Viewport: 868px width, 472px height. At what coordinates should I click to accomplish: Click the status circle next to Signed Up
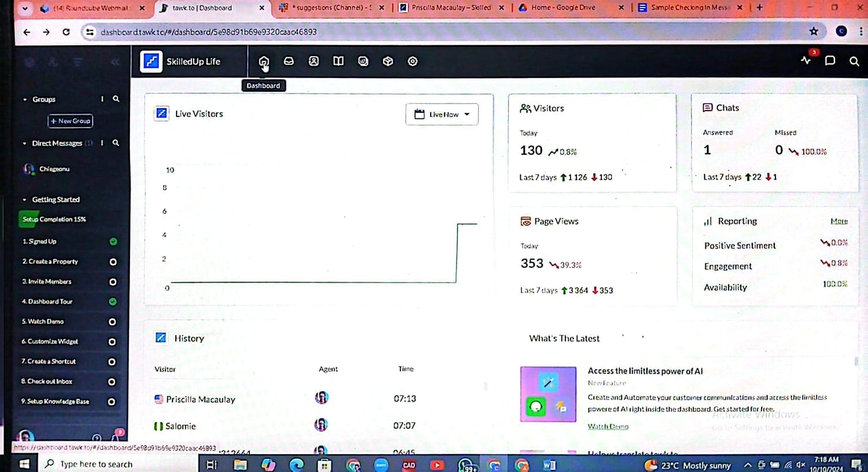coord(113,242)
